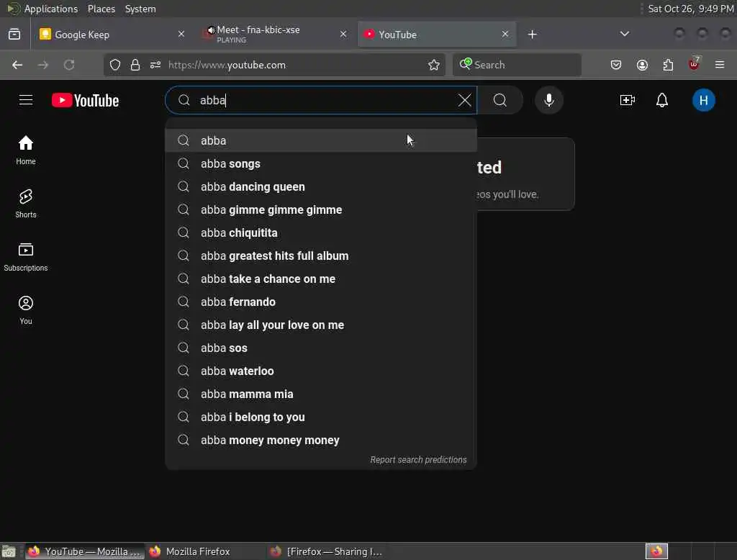Select 'abba lay all your love on me' suggestion
Image resolution: width=737 pixels, height=560 pixels.
pos(321,325)
